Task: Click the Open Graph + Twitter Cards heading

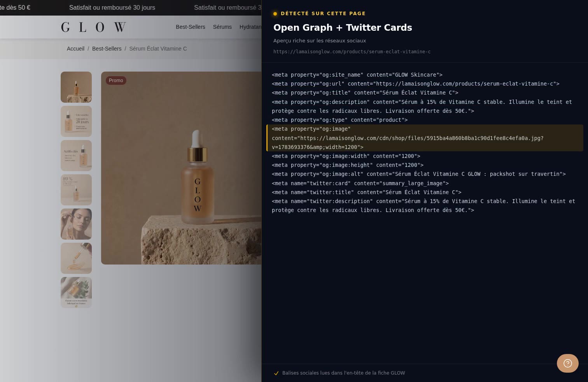Action: (x=343, y=28)
